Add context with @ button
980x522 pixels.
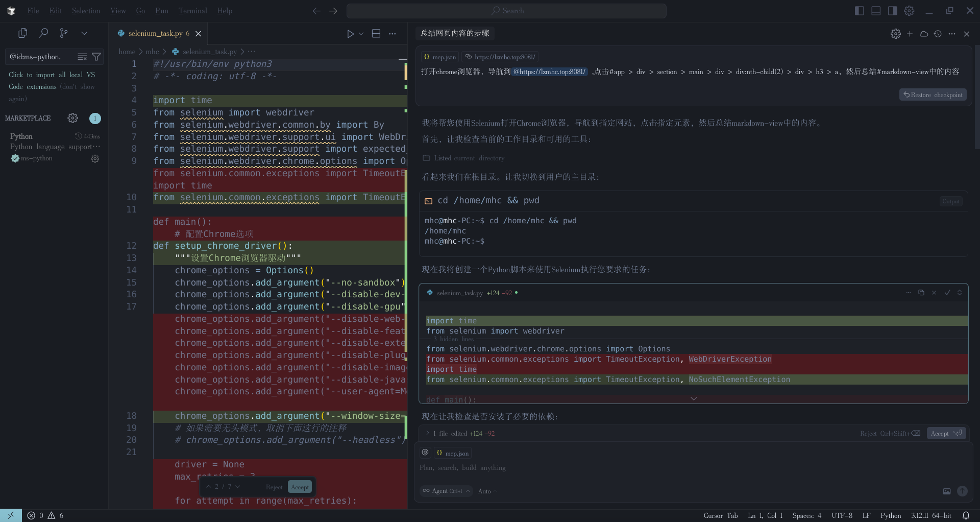425,453
